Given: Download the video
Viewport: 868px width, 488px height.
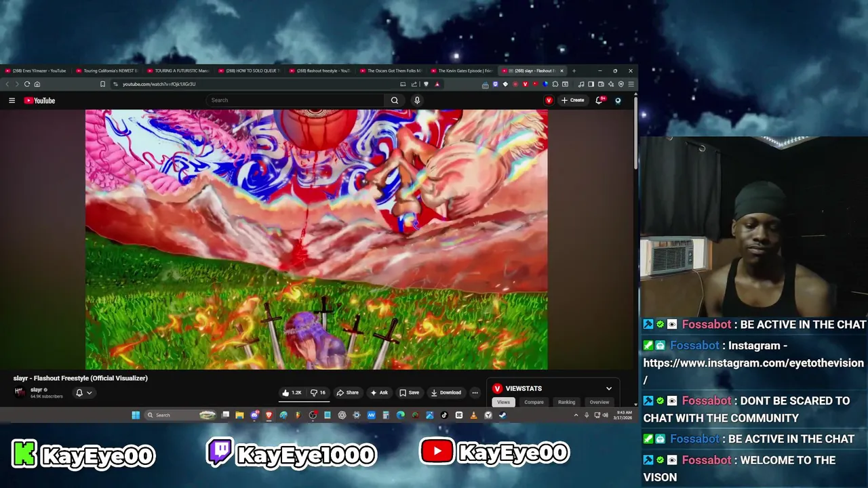Looking at the screenshot, I should click(x=446, y=392).
